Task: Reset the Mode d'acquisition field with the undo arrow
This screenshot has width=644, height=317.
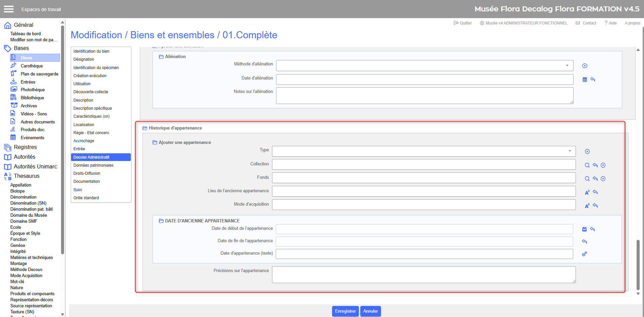Action: click(595, 206)
